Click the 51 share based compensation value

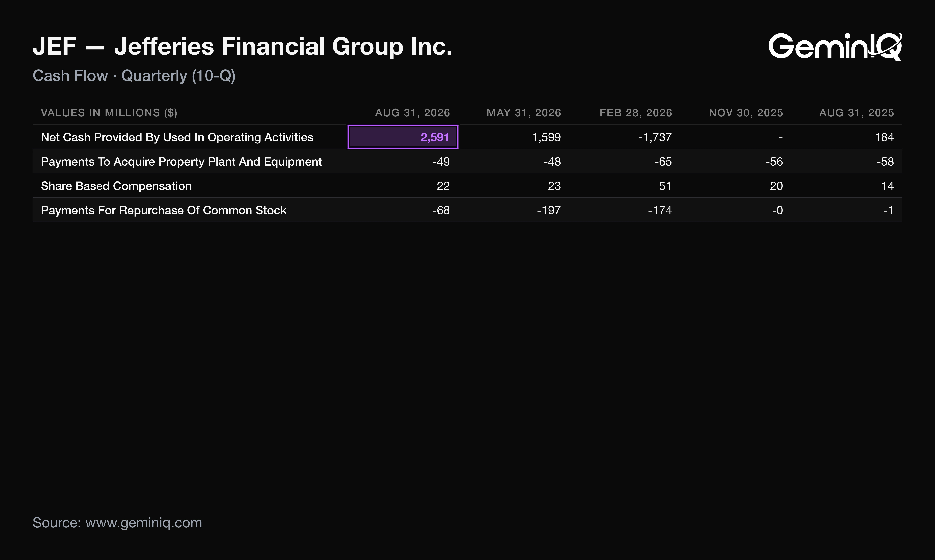(x=665, y=186)
